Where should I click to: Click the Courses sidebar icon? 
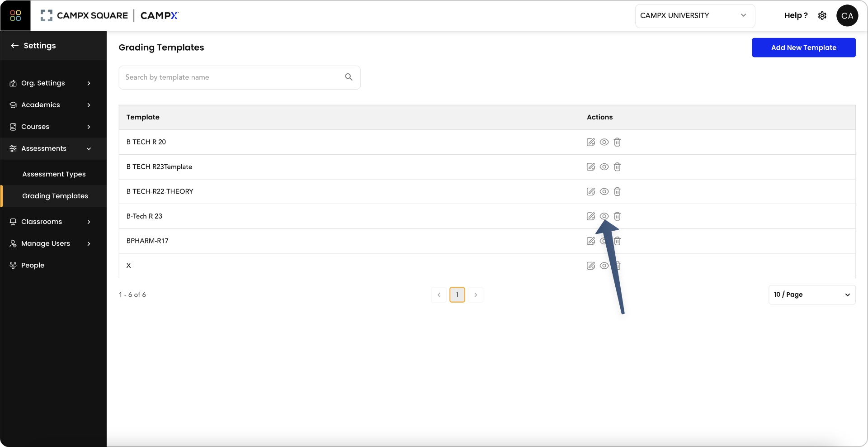13,127
